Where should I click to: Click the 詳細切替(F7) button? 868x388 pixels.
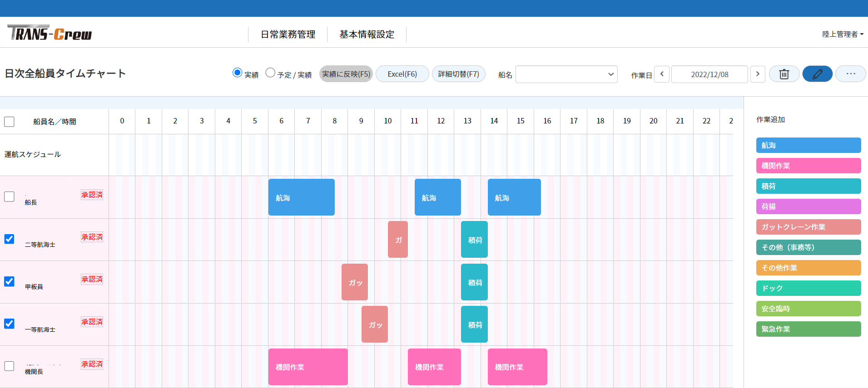459,74
